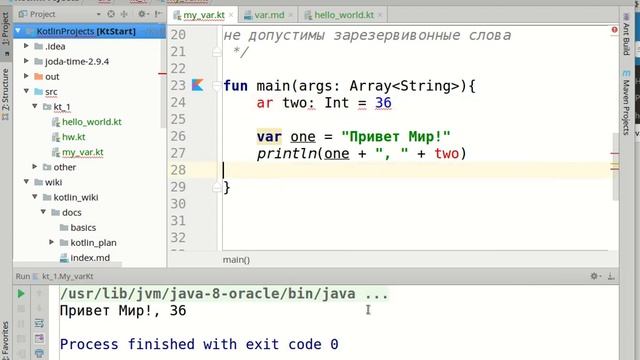Select hw.kt in project tree
Image resolution: width=640 pixels, height=360 pixels.
tap(73, 137)
